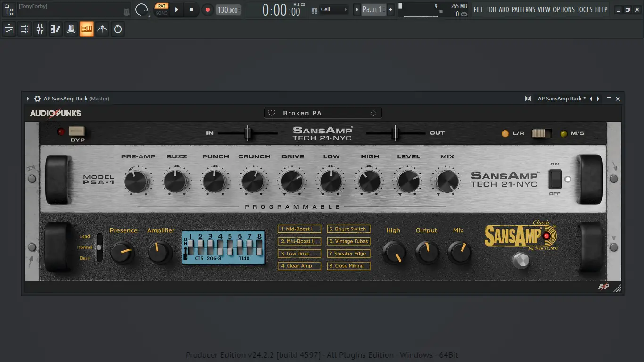Click the 3. Low Drive label button
The width and height of the screenshot is (644, 362).
[299, 254]
